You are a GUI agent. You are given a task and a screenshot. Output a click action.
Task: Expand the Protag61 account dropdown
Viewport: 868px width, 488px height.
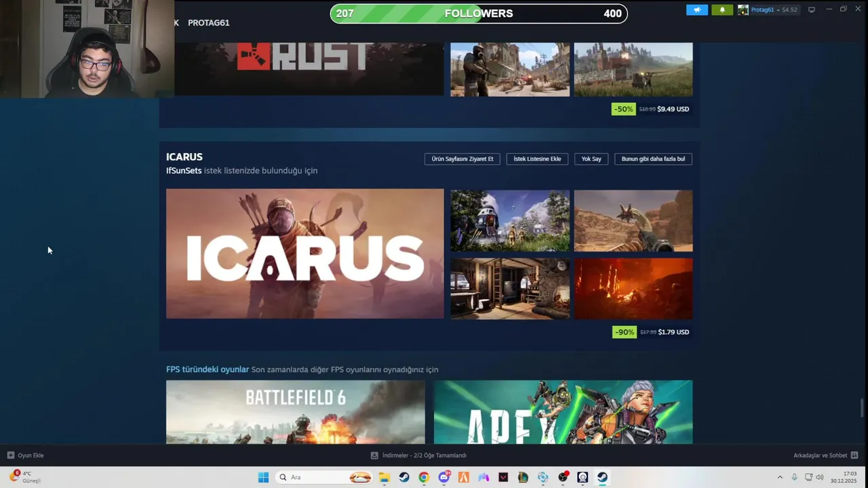(x=778, y=9)
